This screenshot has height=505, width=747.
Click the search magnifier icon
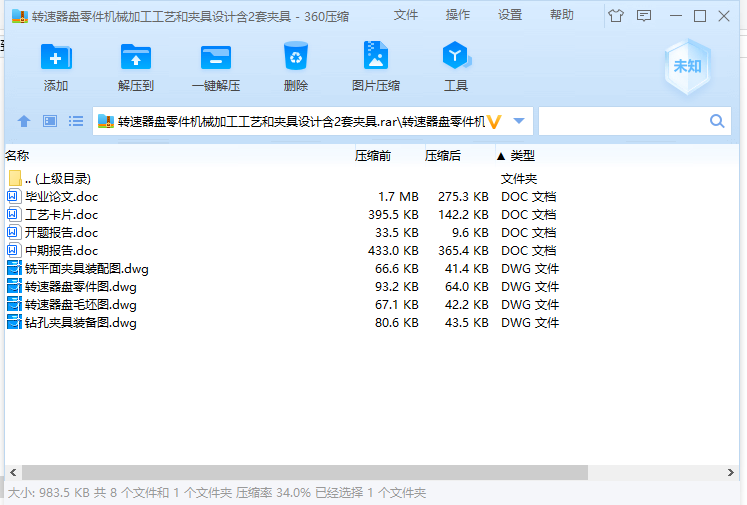pyautogui.click(x=717, y=121)
